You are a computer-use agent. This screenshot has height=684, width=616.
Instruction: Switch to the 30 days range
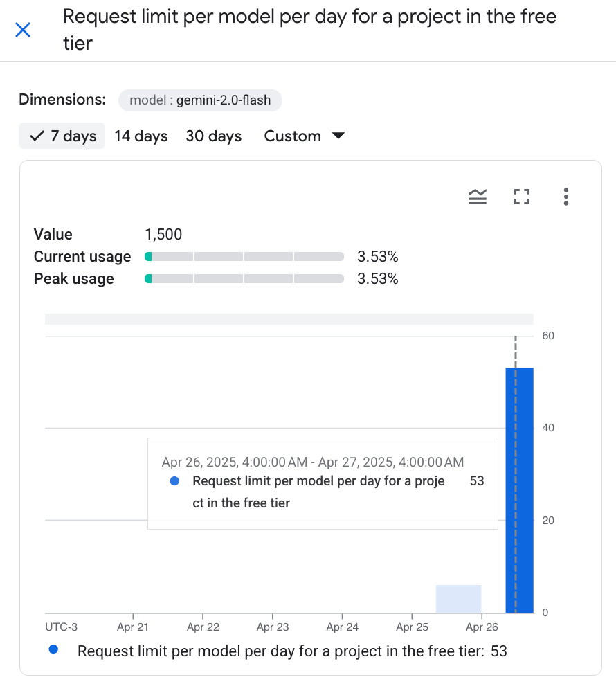(213, 136)
